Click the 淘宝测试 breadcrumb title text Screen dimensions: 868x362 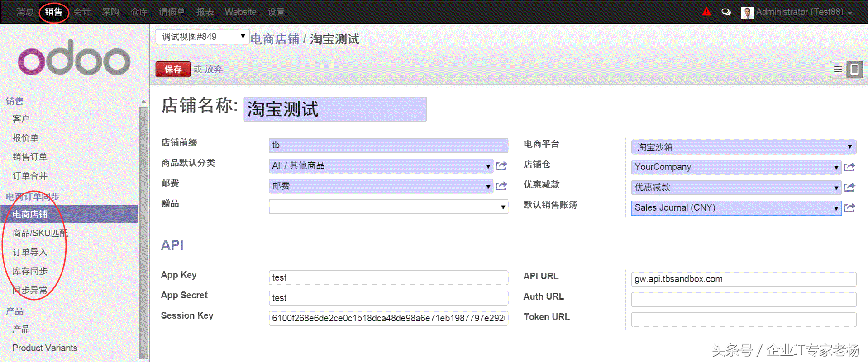click(334, 39)
